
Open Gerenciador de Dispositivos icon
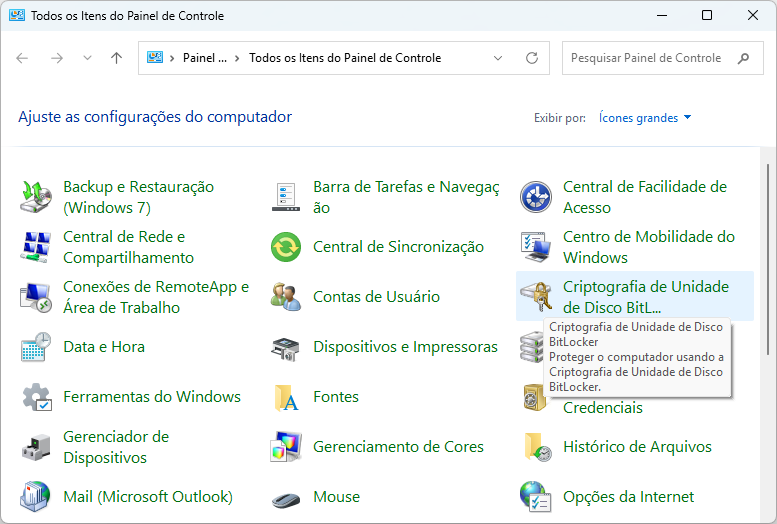pyautogui.click(x=36, y=447)
